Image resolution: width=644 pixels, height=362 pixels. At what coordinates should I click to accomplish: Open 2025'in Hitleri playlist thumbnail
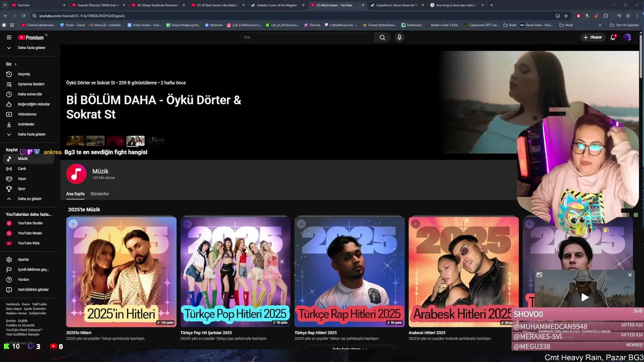pyautogui.click(x=121, y=271)
